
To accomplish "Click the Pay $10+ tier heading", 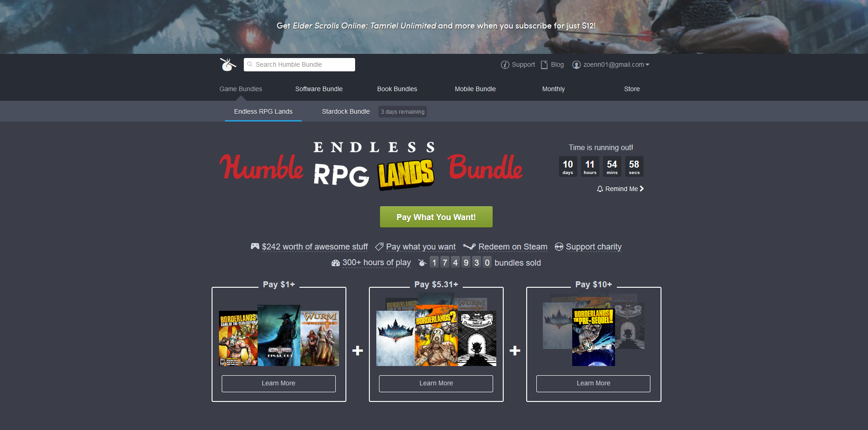I will [593, 285].
